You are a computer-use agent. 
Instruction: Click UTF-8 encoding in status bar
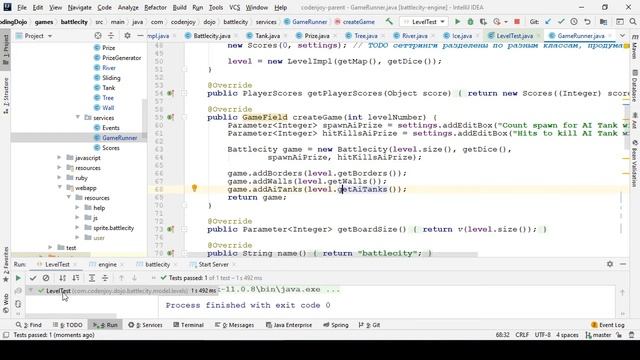tap(542, 335)
